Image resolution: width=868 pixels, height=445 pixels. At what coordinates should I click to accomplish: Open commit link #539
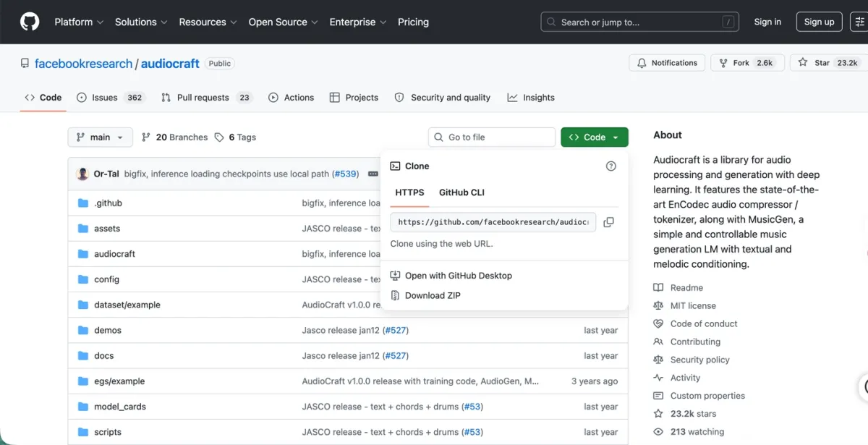[344, 174]
